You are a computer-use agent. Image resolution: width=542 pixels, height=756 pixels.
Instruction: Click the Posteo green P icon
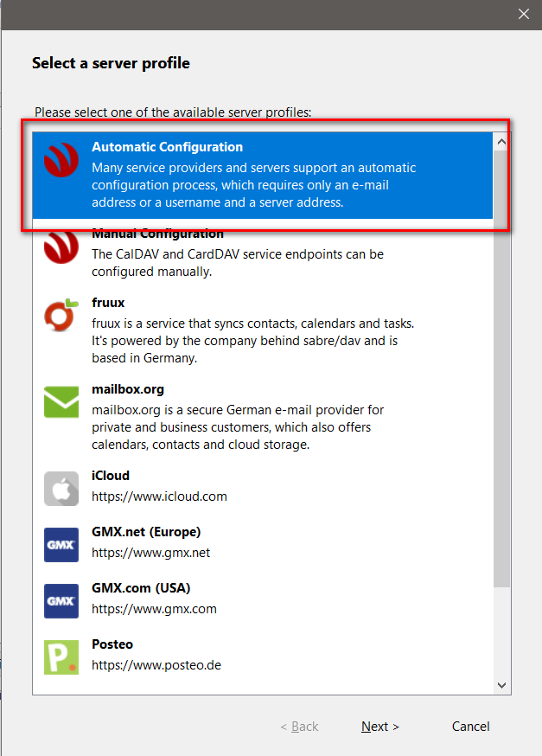[x=61, y=657]
